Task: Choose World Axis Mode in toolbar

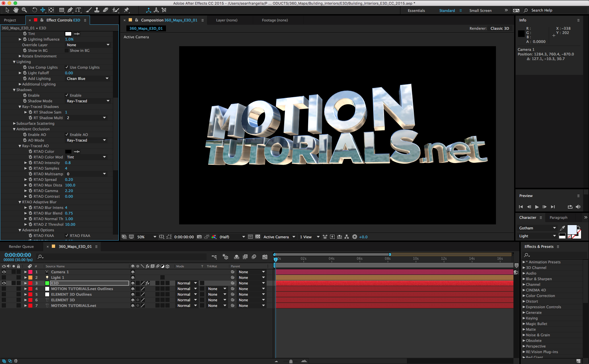Action: pyautogui.click(x=156, y=10)
